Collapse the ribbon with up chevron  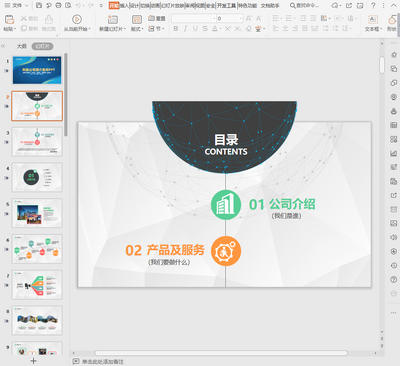(x=395, y=6)
